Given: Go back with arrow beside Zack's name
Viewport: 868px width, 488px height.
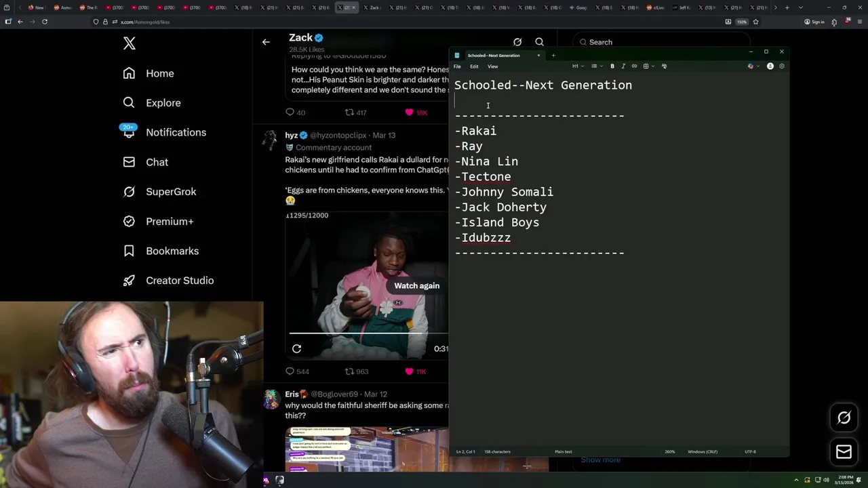Looking at the screenshot, I should [x=266, y=42].
